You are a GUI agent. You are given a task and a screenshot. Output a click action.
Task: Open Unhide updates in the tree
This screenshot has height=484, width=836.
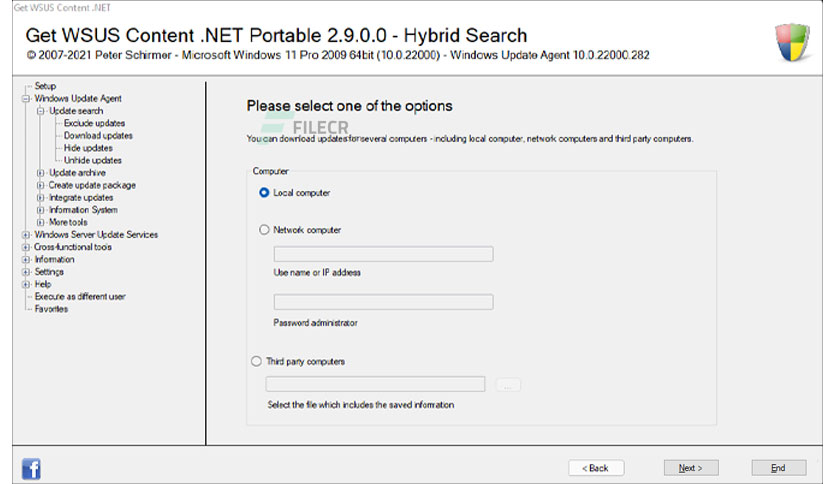(x=93, y=160)
